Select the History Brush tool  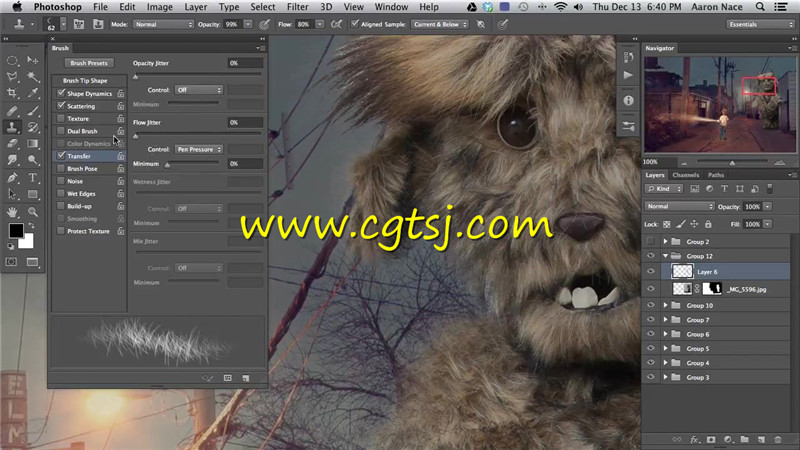click(33, 127)
